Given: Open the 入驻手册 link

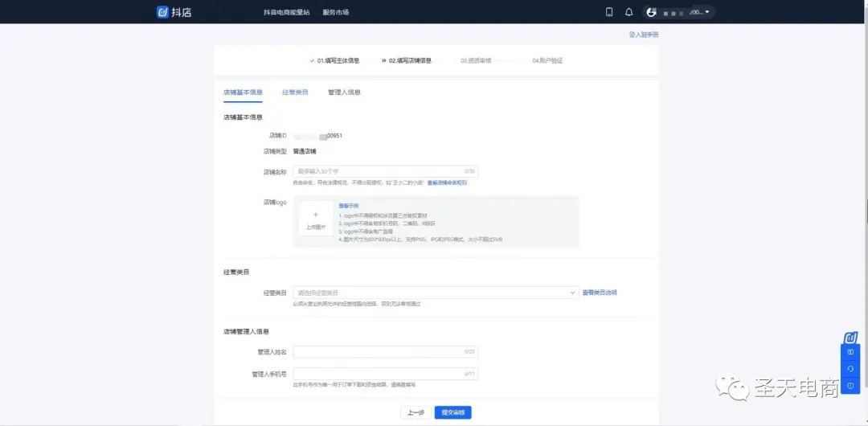Looking at the screenshot, I should (x=645, y=35).
